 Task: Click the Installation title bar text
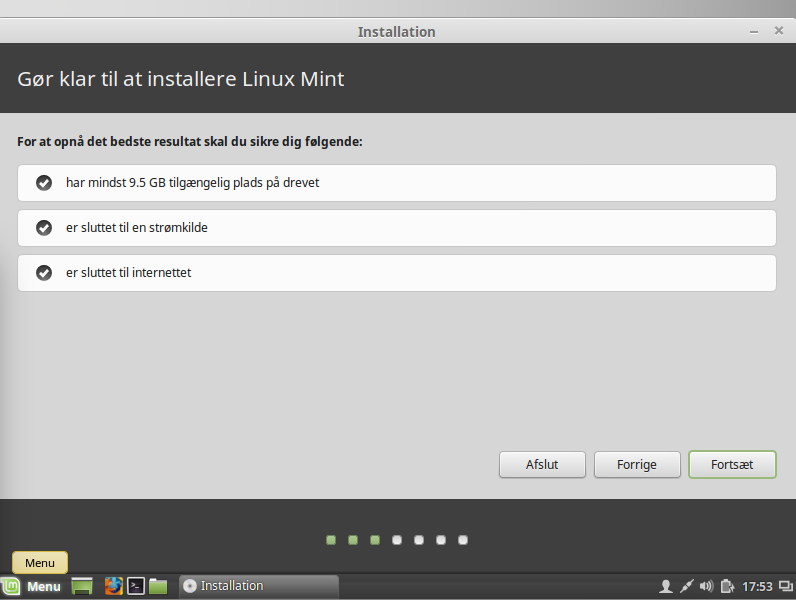coord(396,32)
